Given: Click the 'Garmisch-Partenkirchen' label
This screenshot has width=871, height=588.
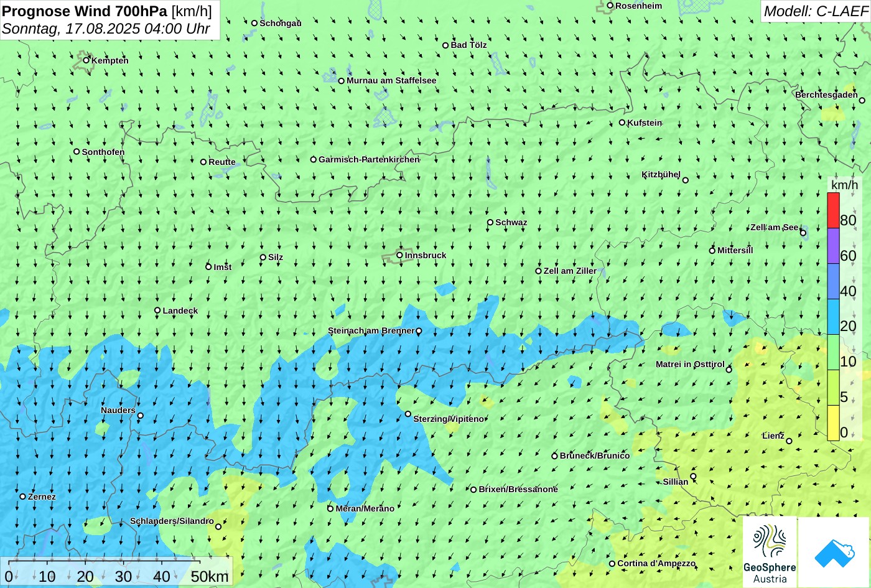Looking at the screenshot, I should 369,159.
